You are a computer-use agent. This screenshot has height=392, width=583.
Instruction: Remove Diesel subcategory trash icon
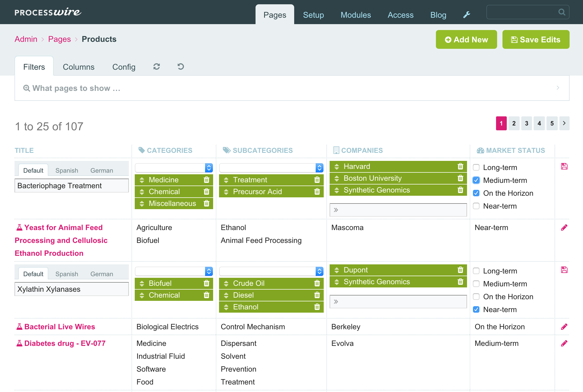(x=317, y=295)
